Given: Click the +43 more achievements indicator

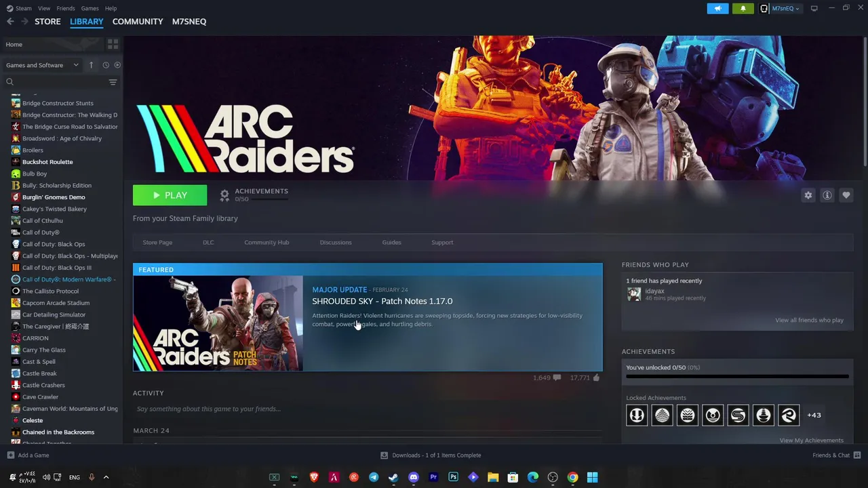Looking at the screenshot, I should pos(814,415).
